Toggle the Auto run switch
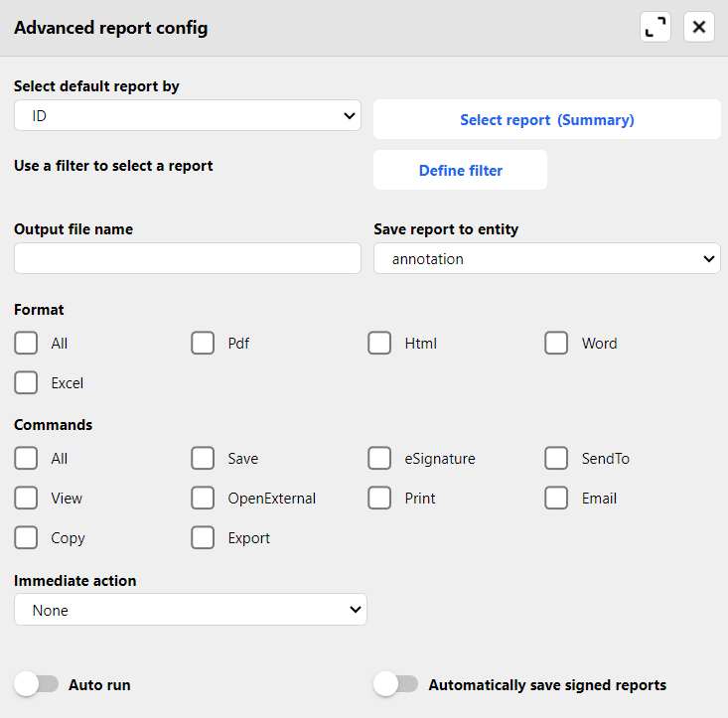728x718 pixels. (37, 684)
